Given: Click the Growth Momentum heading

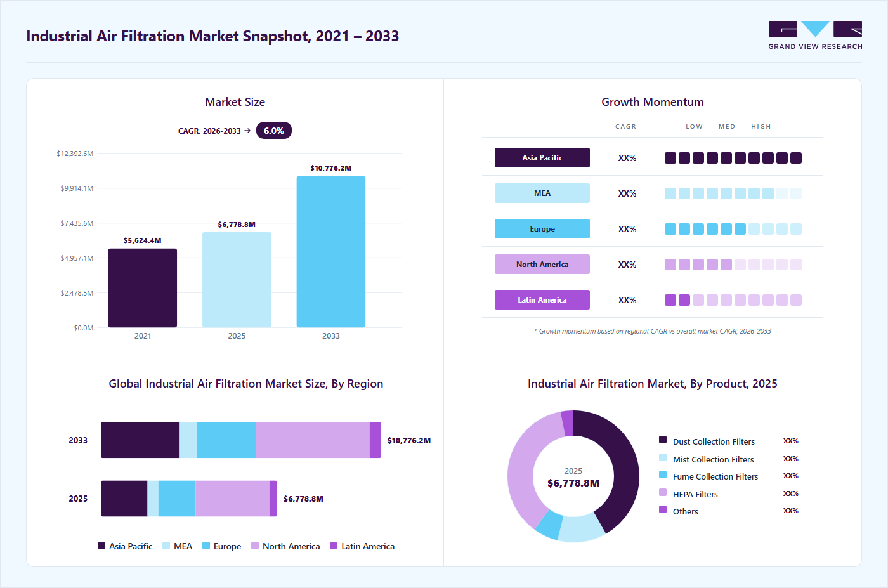Looking at the screenshot, I should (x=653, y=102).
